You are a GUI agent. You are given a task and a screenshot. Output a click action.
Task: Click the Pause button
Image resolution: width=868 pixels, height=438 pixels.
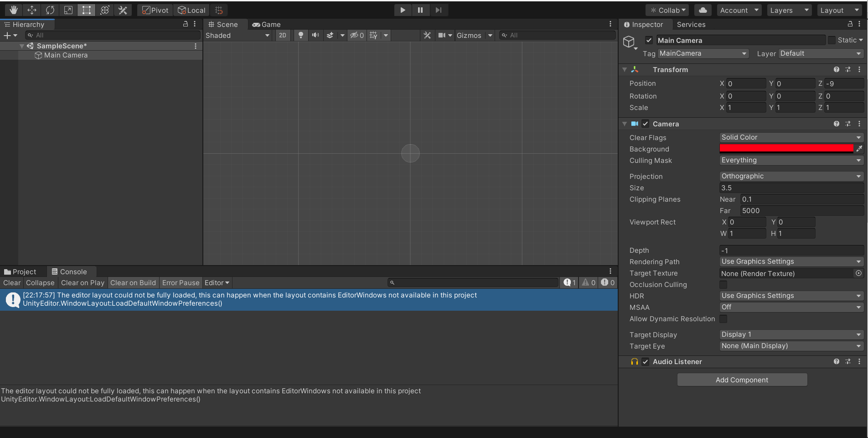[x=420, y=10]
